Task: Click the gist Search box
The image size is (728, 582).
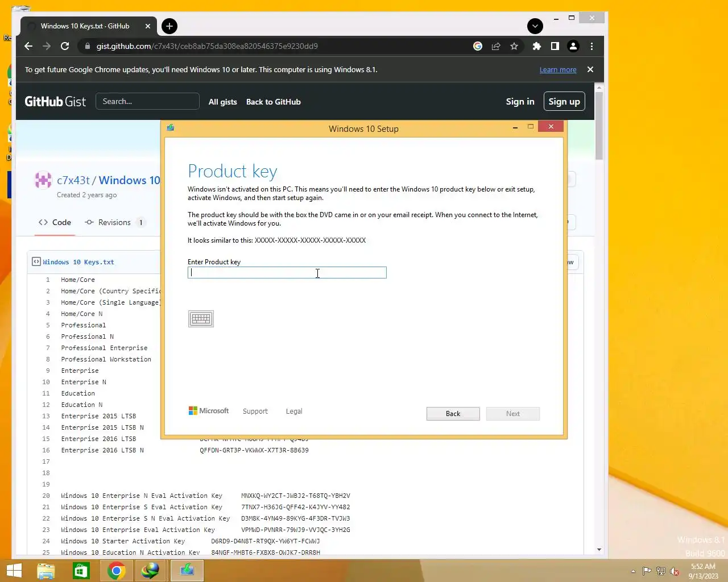Action: tap(147, 101)
